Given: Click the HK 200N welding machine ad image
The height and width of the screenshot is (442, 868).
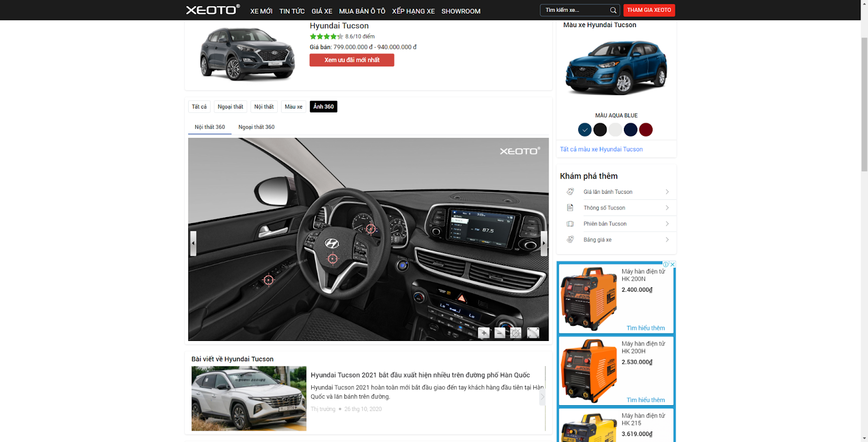Looking at the screenshot, I should point(589,299).
